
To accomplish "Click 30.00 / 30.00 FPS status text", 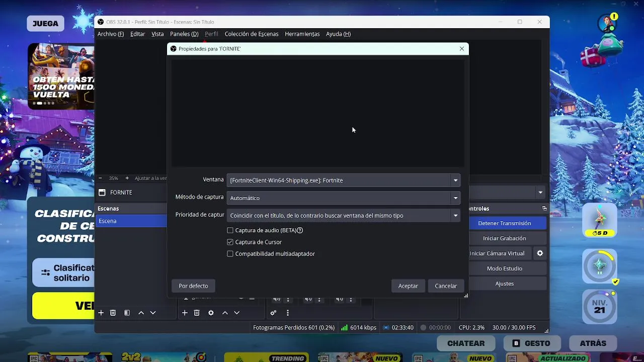I will point(514,327).
